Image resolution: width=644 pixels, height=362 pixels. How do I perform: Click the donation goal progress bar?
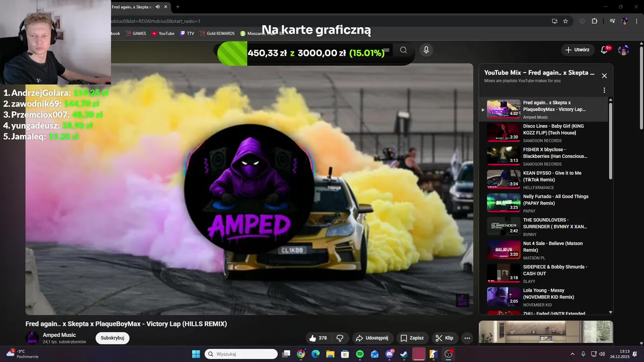[x=315, y=53]
